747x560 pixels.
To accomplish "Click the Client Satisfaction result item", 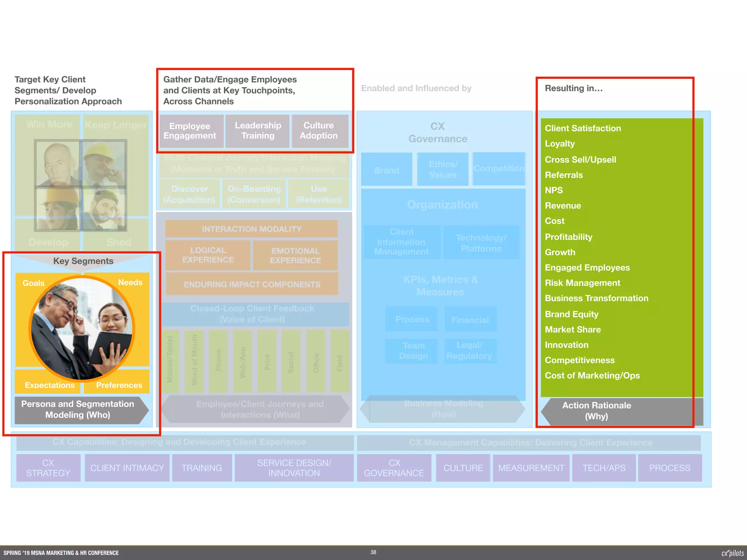I will click(x=582, y=128).
